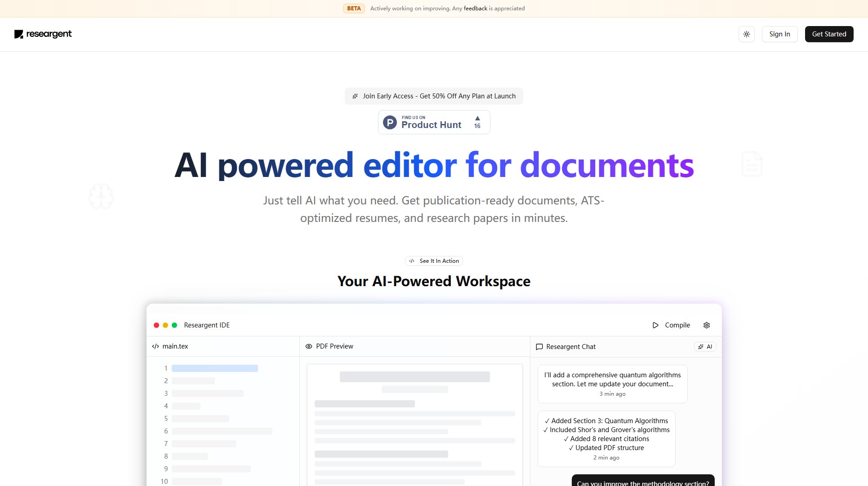Open the IDE settings gear icon
This screenshot has width=868, height=486.
707,325
